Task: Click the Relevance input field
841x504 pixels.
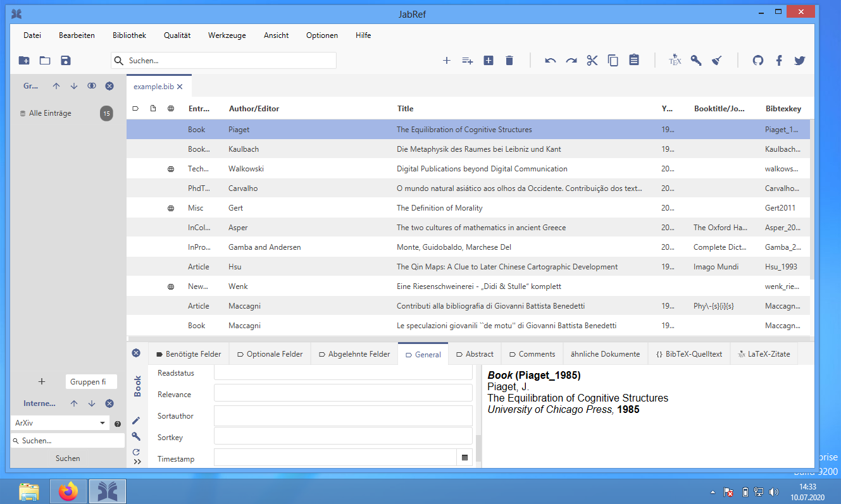Action: [x=343, y=394]
